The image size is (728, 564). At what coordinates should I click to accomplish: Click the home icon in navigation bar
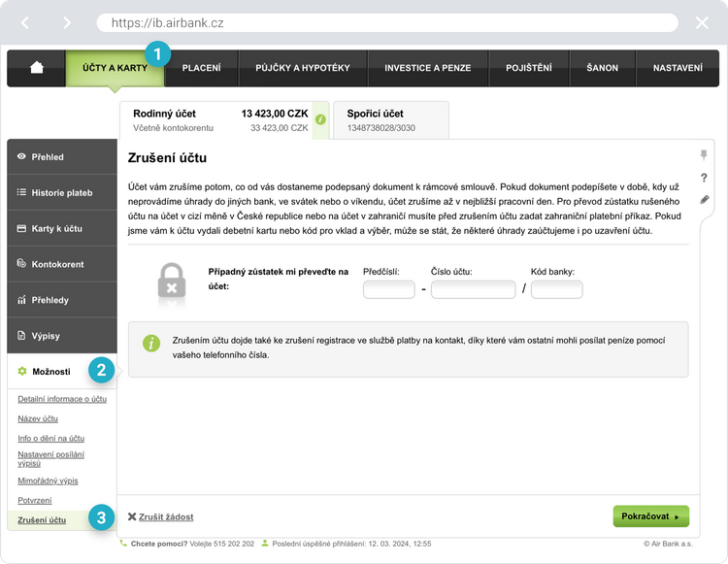[37, 68]
